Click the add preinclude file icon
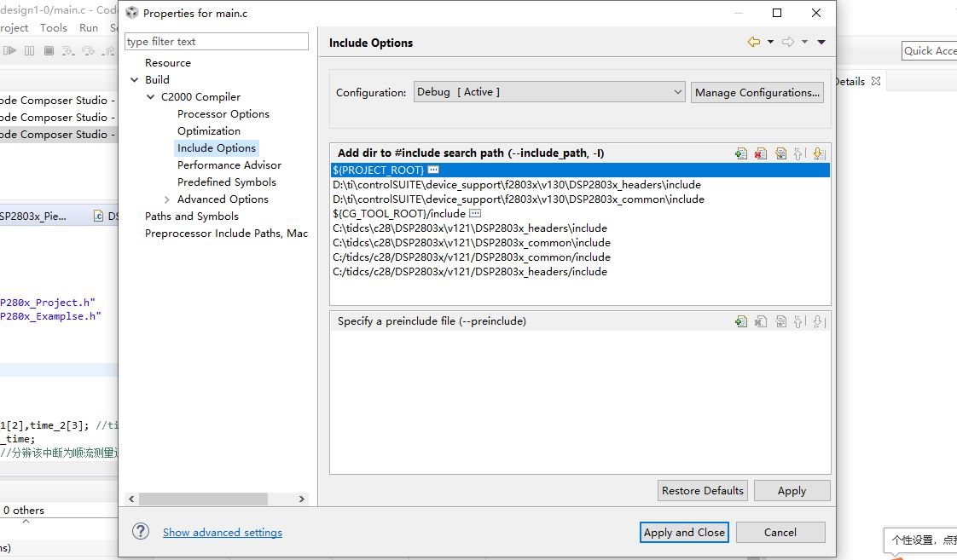 pos(741,321)
